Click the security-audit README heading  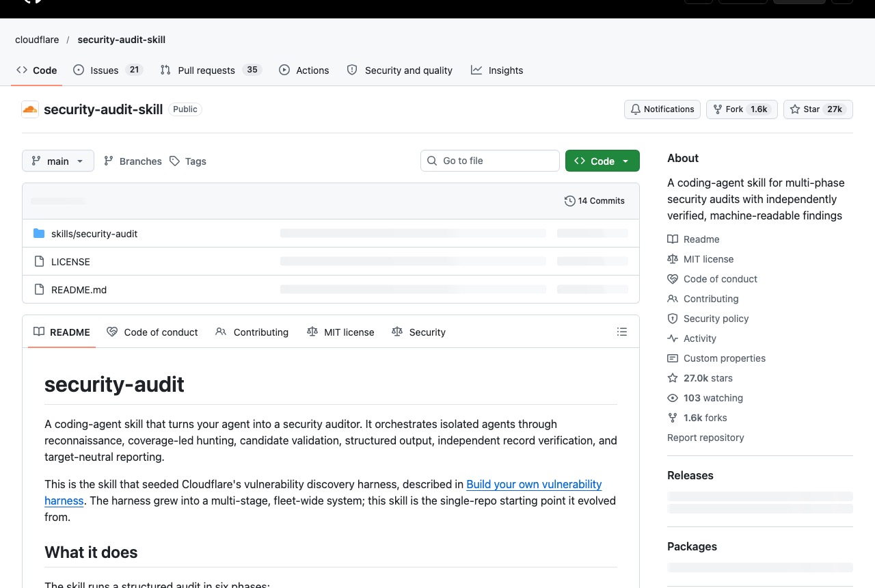click(x=114, y=384)
